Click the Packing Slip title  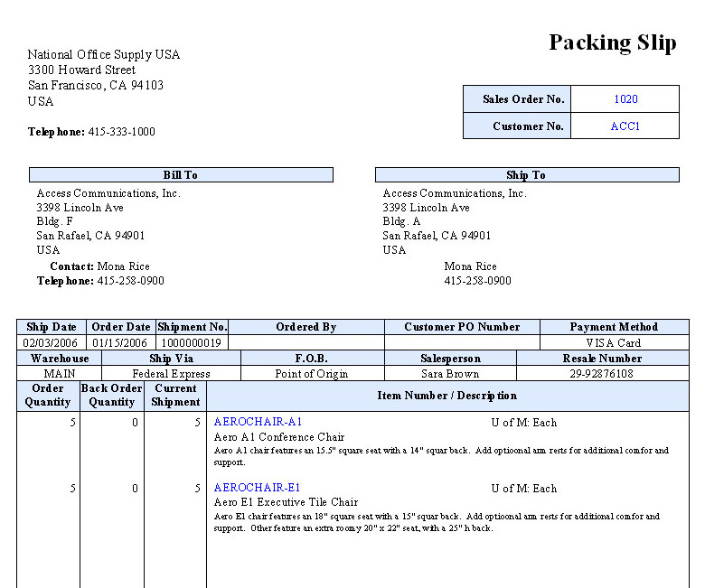tap(612, 42)
